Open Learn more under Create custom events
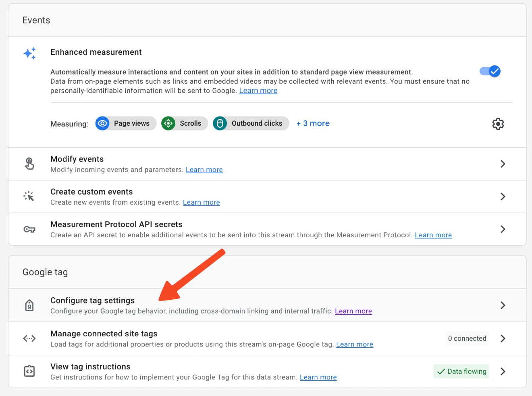The image size is (532, 396). point(202,202)
